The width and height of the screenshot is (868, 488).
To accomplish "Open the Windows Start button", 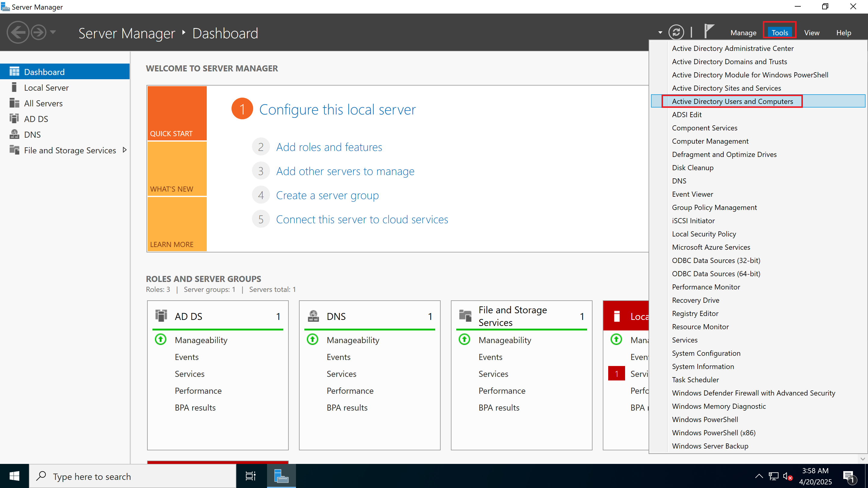I will 14,476.
